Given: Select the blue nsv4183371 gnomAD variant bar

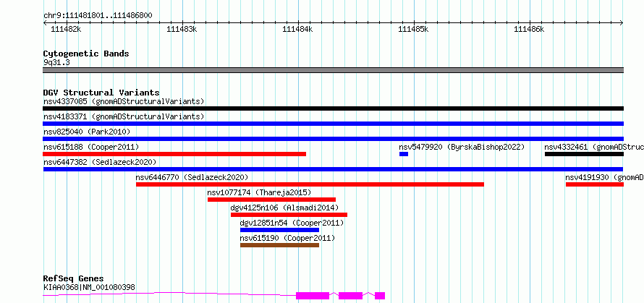Looking at the screenshot, I should click(x=333, y=124).
